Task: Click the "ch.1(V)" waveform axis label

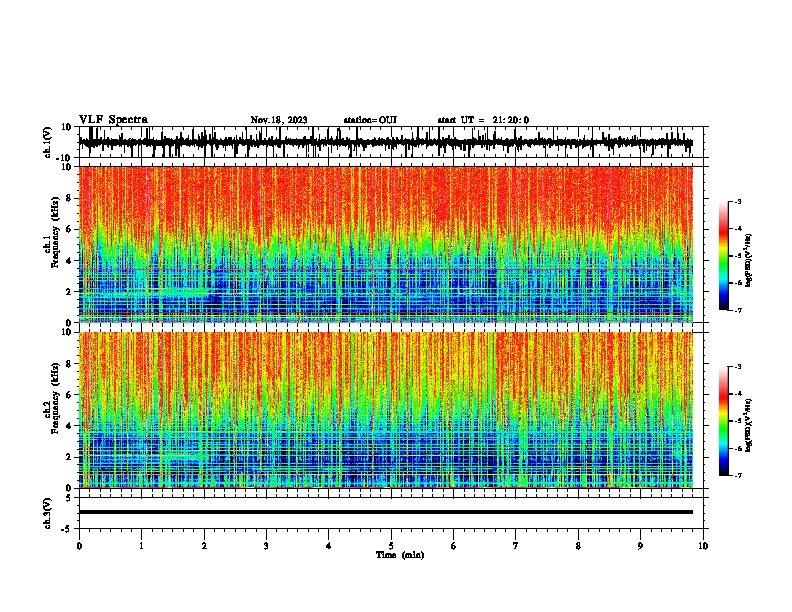Action: click(48, 142)
